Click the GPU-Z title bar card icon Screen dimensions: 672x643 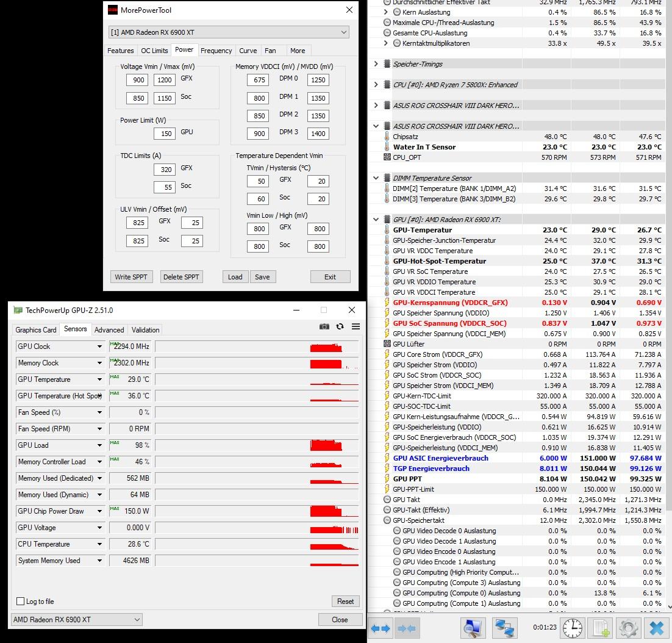18,310
